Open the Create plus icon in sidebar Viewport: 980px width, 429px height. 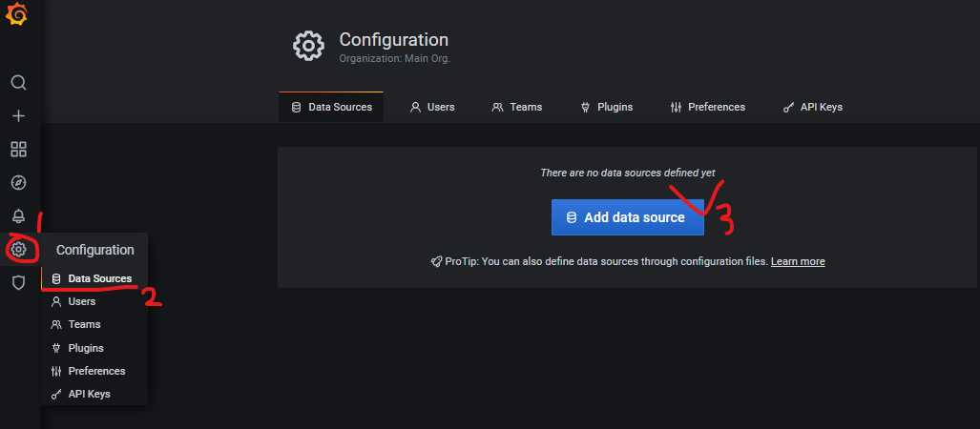19,116
